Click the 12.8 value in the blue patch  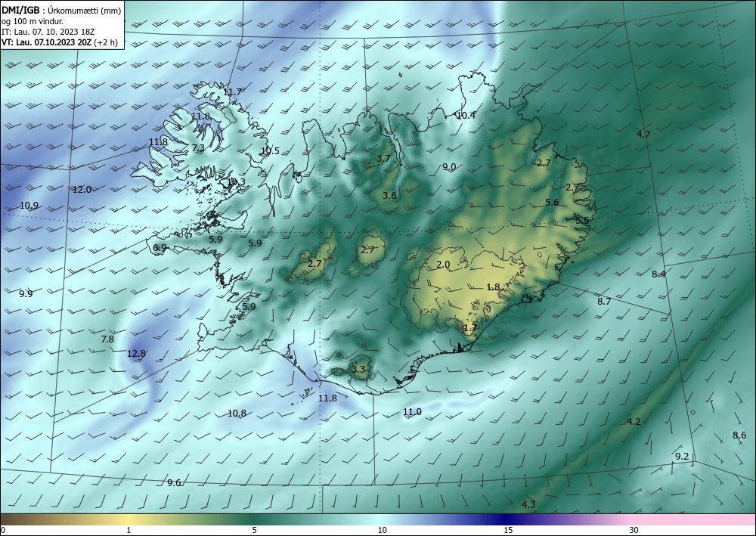coord(136,354)
